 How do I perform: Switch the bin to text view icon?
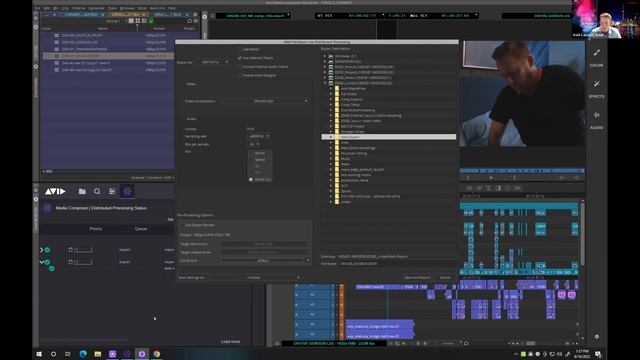131,21
